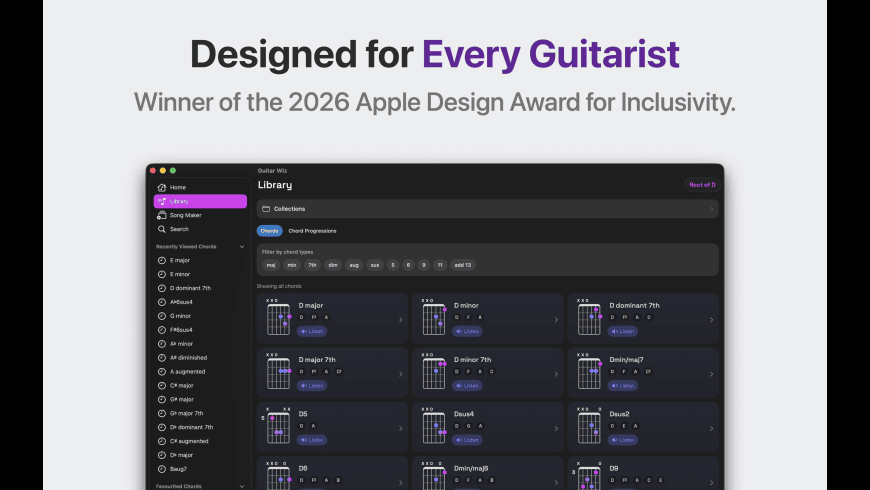Open D major details via chevron
Image resolution: width=870 pixels, height=490 pixels.
pos(401,320)
